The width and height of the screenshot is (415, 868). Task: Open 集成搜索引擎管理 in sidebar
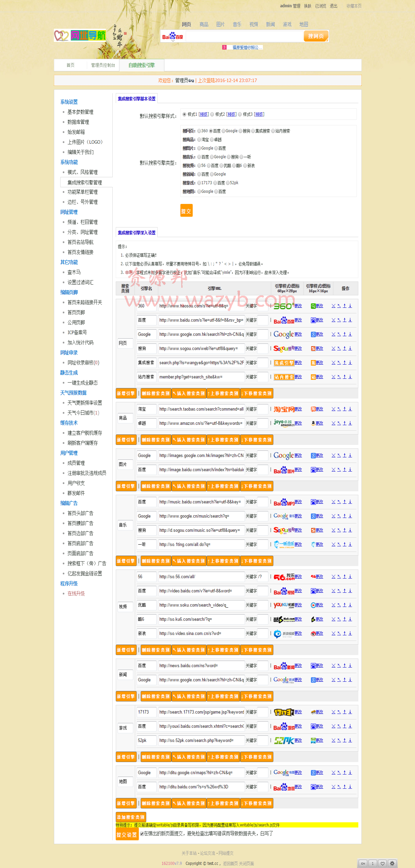point(85,182)
